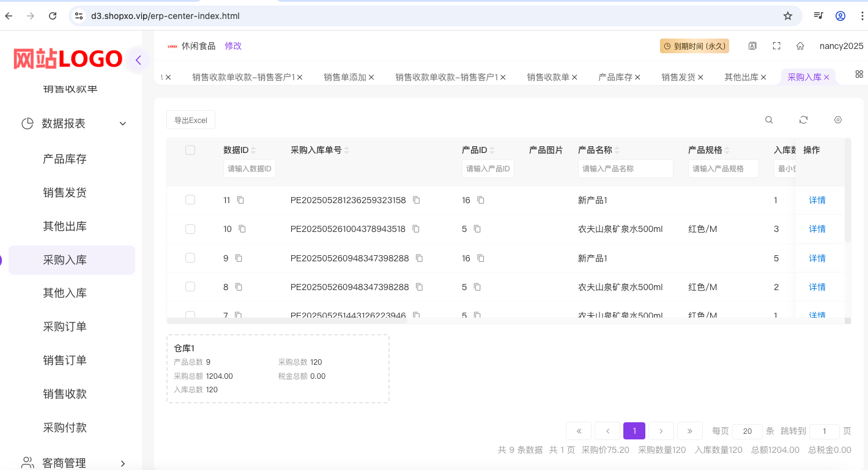The height and width of the screenshot is (470, 868).
Task: Open 销售订单 in the sidebar
Action: click(65, 360)
